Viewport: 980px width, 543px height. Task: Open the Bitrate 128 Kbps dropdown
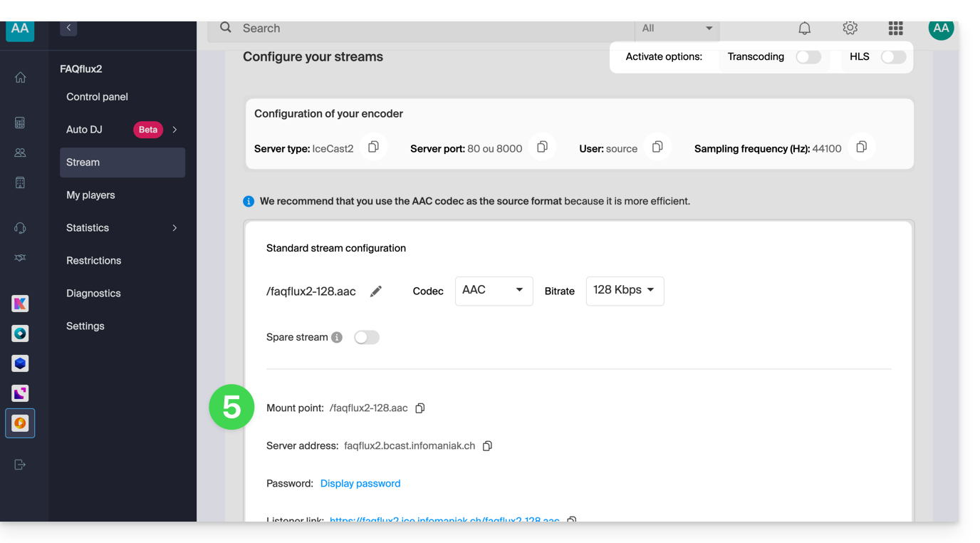(625, 291)
